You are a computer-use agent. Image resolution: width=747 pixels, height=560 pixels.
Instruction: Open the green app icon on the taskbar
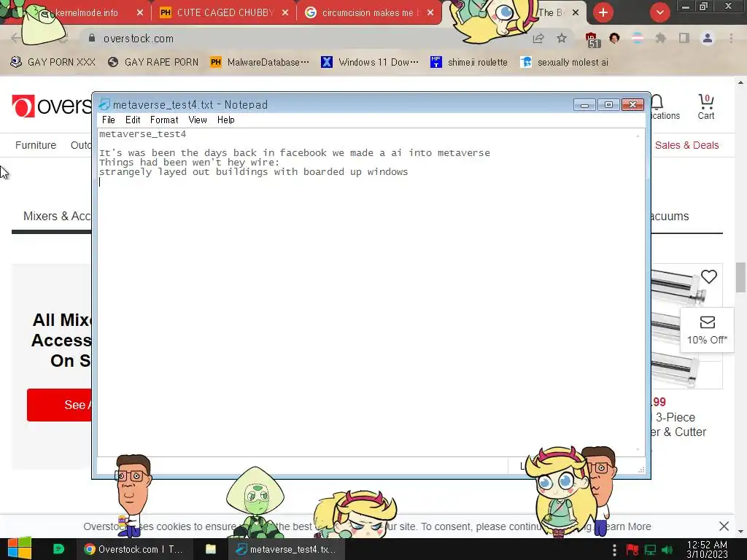(x=58, y=549)
